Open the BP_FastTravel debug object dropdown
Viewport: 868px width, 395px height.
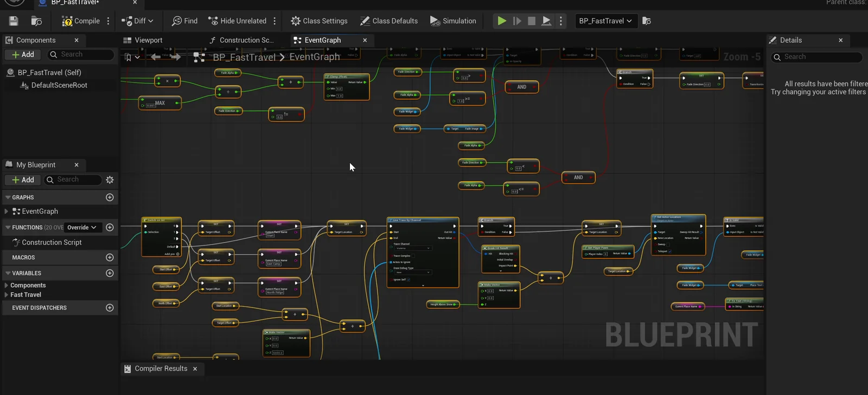tap(605, 21)
